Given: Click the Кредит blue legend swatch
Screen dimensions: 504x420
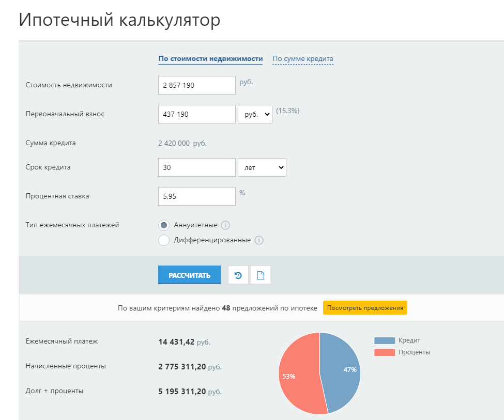Looking at the screenshot, I should point(385,340).
